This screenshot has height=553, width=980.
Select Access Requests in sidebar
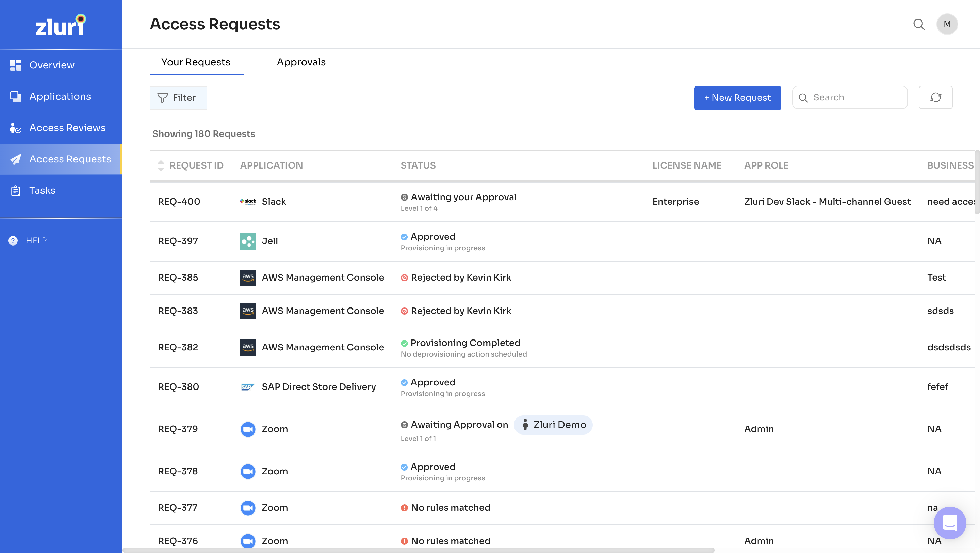pos(61,159)
